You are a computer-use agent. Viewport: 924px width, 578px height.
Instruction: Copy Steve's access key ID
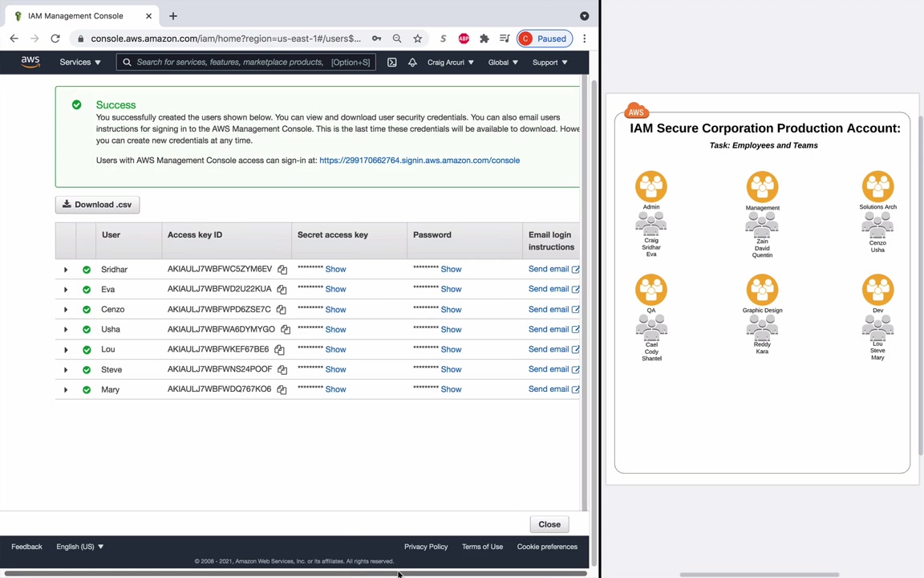[x=282, y=370]
